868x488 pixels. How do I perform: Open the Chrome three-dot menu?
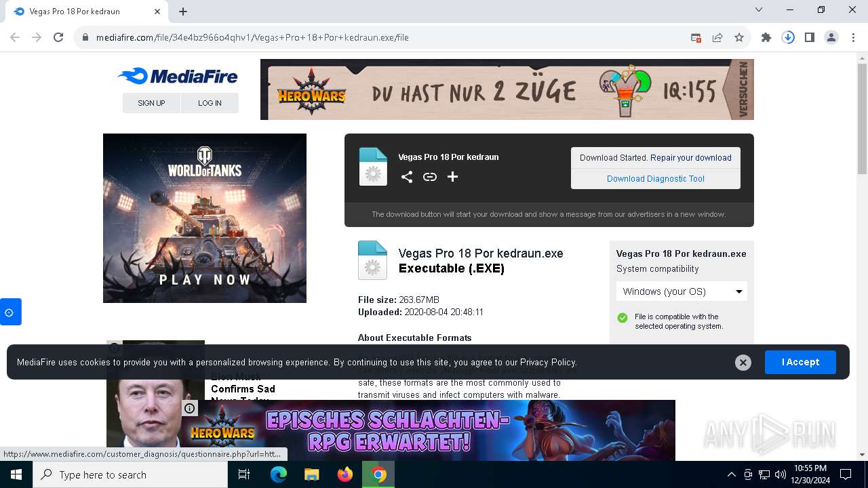(852, 37)
